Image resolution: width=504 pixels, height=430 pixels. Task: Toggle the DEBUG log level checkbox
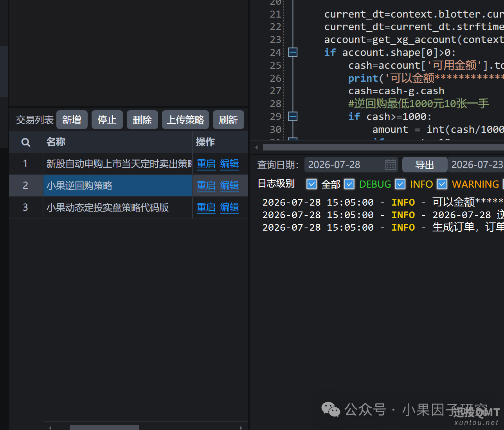349,184
